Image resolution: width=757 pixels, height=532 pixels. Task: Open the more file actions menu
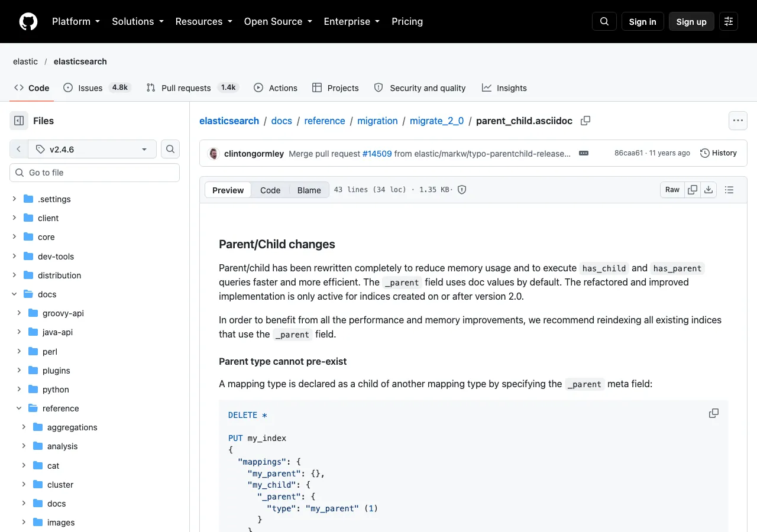[x=737, y=121]
